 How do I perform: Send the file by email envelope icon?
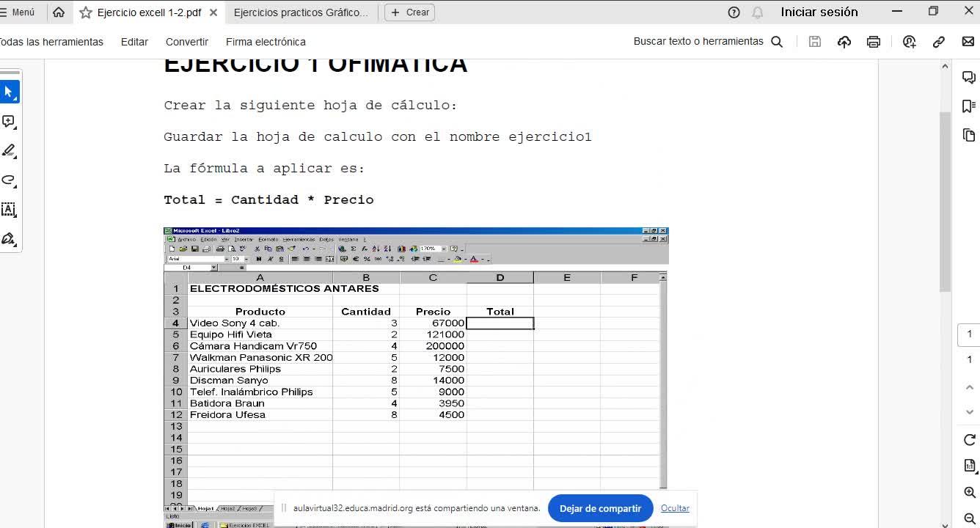(968, 42)
